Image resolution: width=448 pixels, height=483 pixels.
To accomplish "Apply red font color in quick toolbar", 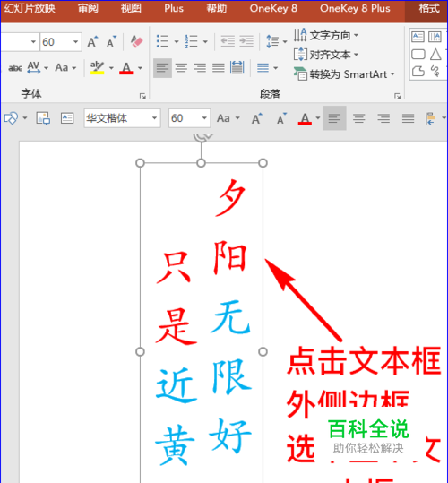I will (x=305, y=118).
